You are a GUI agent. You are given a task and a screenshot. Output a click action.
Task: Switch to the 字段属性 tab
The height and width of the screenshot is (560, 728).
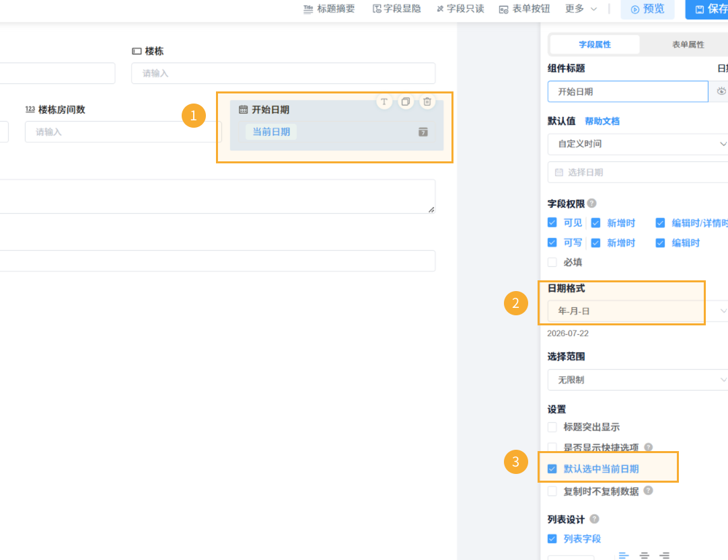click(x=595, y=44)
